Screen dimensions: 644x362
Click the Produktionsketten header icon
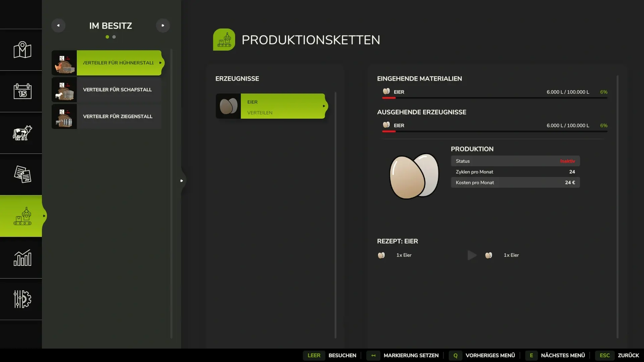pos(224,40)
